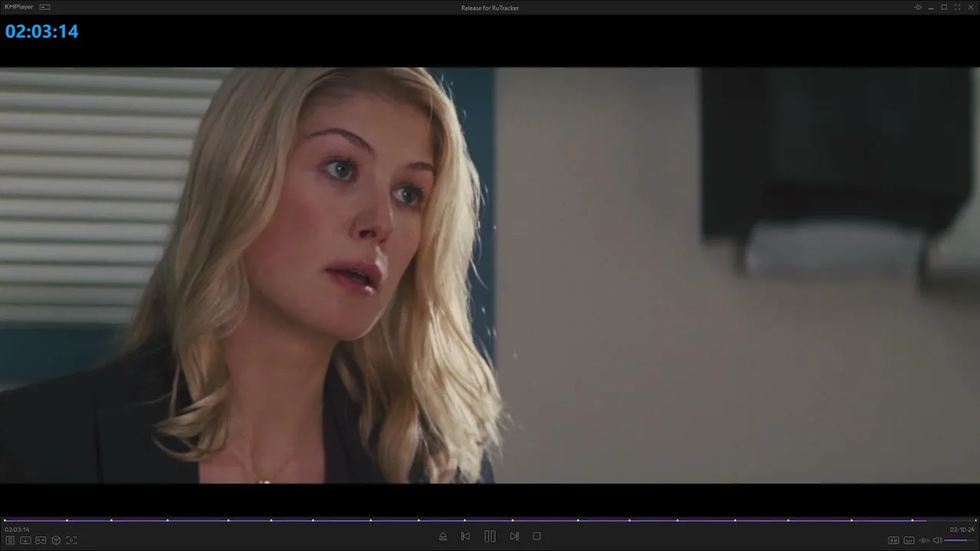Mute the volume speaker icon
Viewport: 980px width, 551px height.
click(x=937, y=540)
